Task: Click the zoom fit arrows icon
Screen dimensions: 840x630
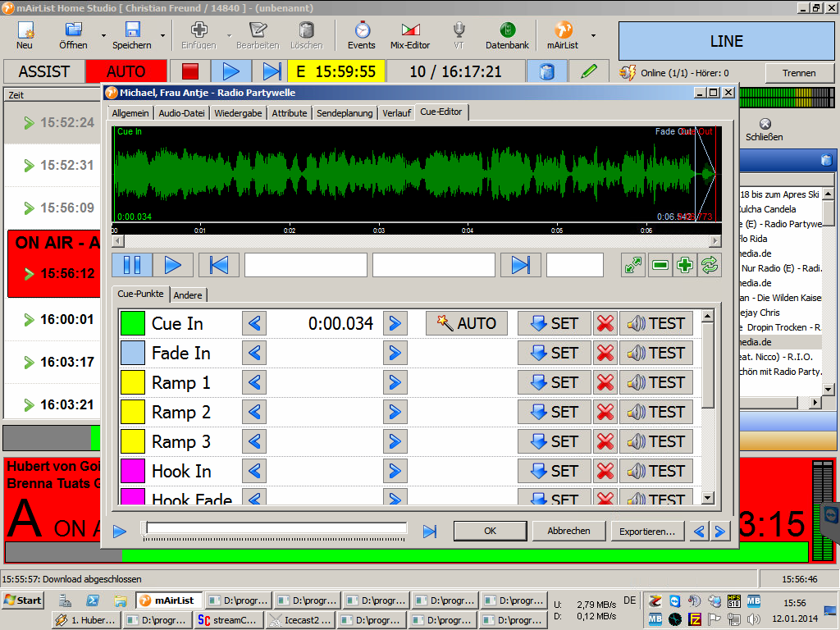Action: click(x=633, y=265)
